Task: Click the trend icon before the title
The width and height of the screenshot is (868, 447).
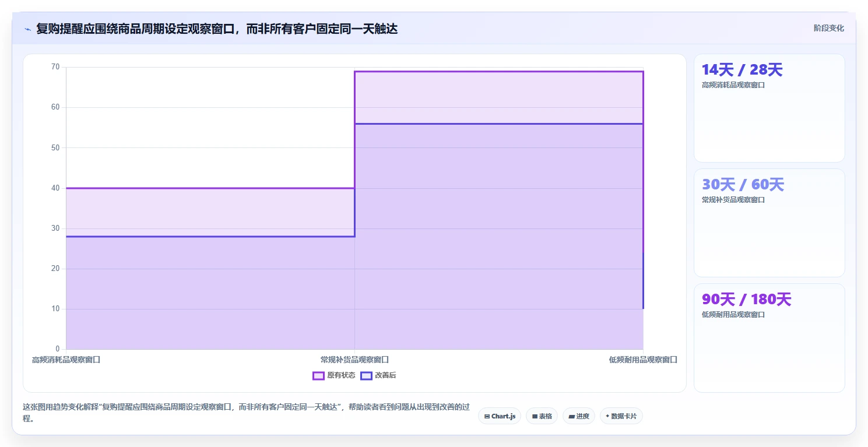Action: 27,29
